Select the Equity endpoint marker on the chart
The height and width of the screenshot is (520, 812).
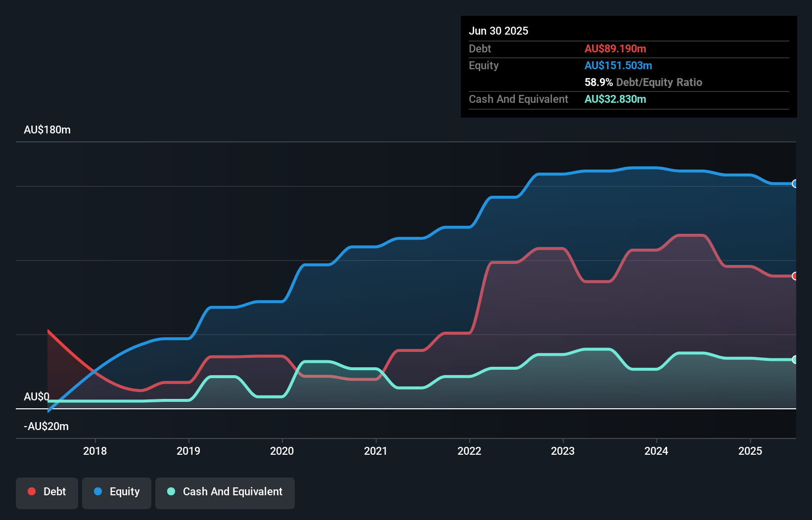[x=795, y=184]
